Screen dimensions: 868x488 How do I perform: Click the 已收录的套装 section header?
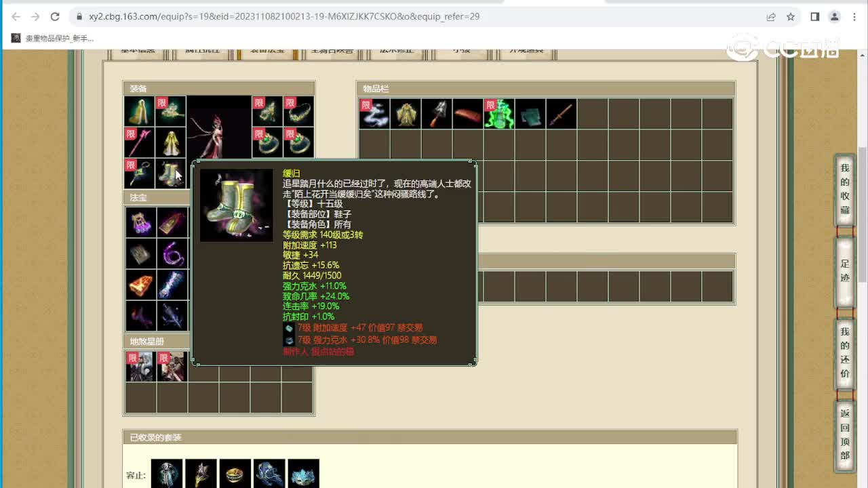click(x=429, y=437)
